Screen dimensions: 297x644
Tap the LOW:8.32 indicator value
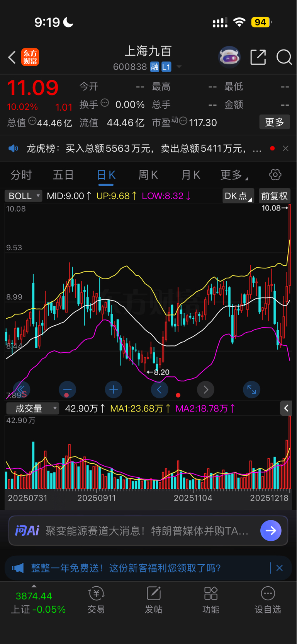166,196
